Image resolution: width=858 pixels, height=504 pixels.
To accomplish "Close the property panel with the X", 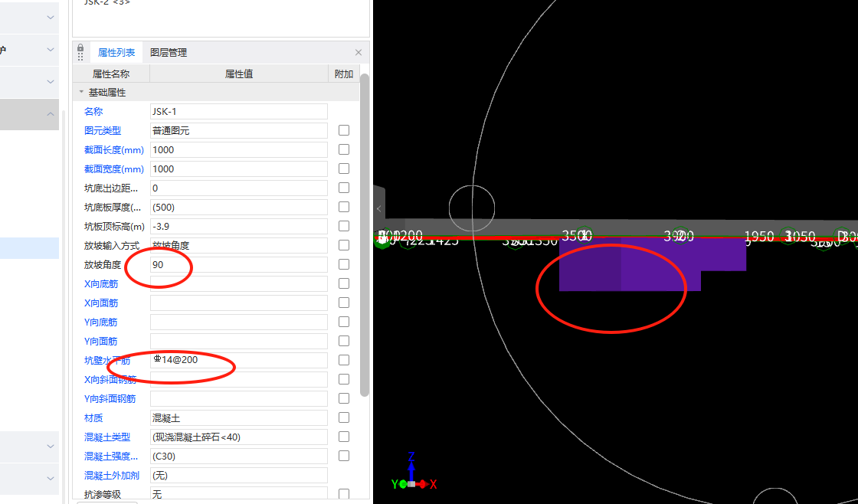I will pyautogui.click(x=359, y=53).
